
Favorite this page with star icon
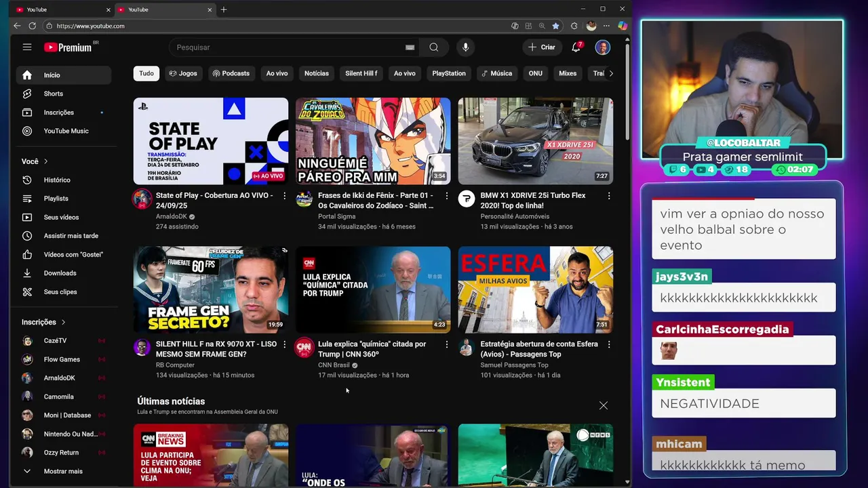555,26
